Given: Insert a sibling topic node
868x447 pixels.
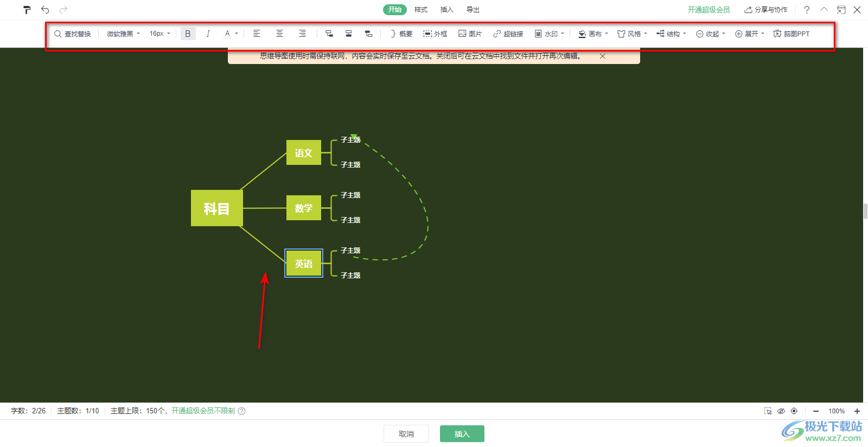Looking at the screenshot, I should coord(349,34).
